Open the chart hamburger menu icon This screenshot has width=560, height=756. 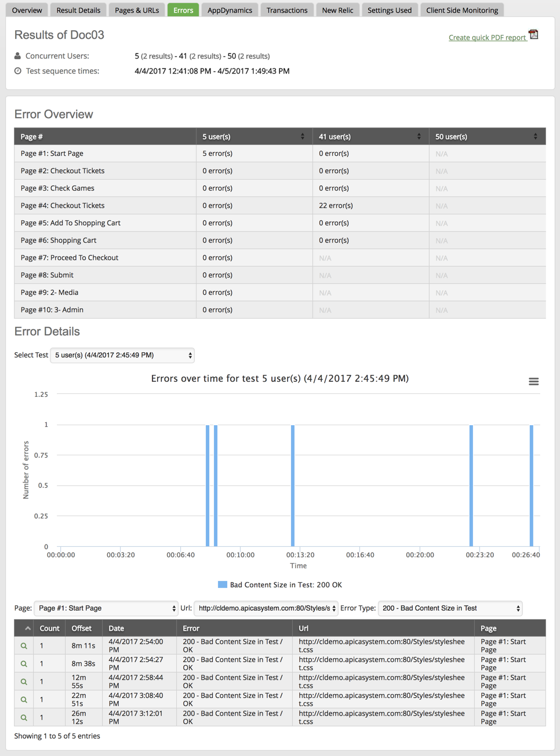point(533,381)
